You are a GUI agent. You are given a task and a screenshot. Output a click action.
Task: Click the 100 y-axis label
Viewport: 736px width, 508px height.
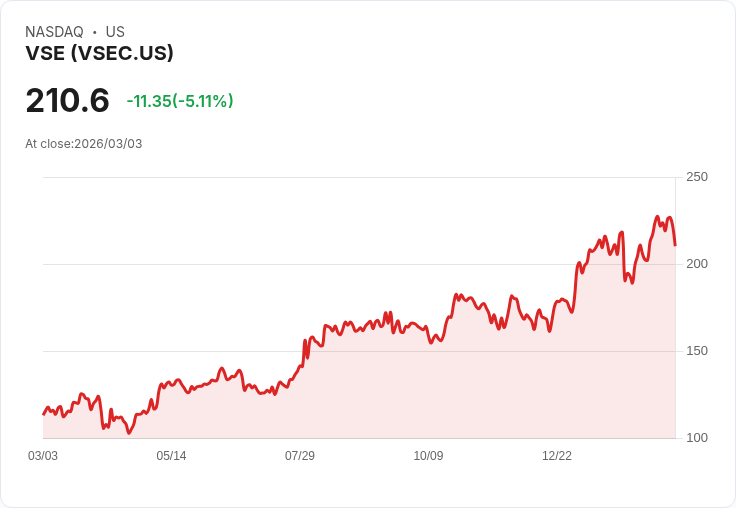click(x=696, y=438)
